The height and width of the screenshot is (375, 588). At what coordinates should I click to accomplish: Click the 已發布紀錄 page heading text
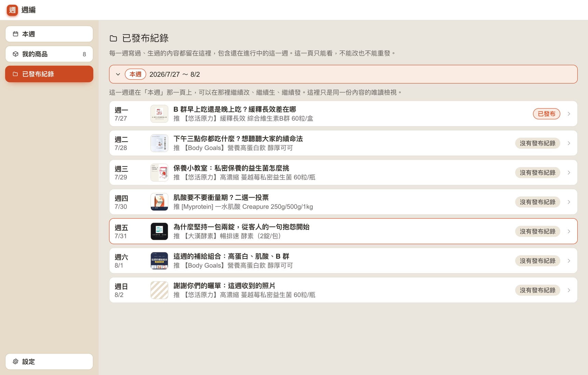145,38
